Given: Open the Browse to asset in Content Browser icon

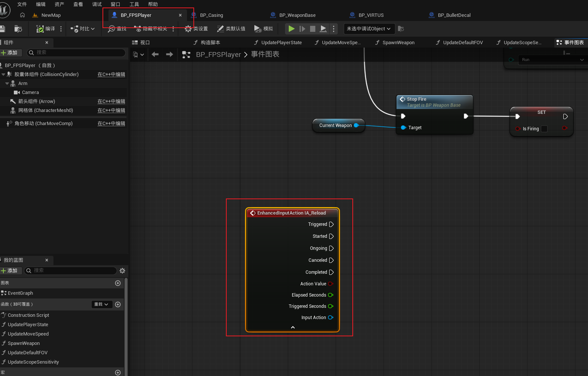Looking at the screenshot, I should (x=18, y=29).
